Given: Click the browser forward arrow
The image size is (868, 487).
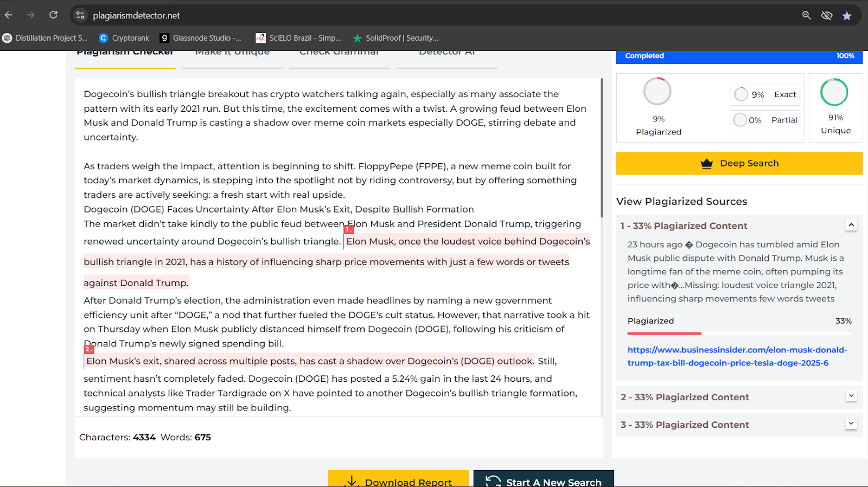Looking at the screenshot, I should click(x=31, y=15).
